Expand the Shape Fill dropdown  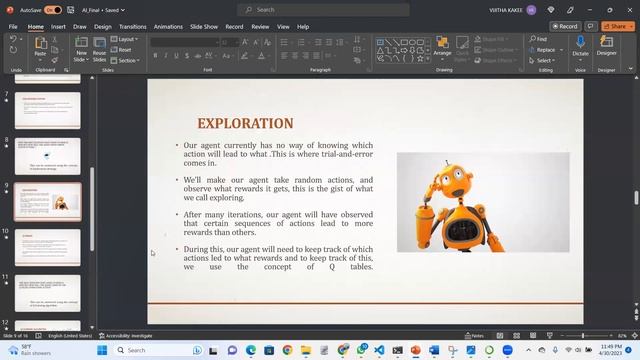click(x=491, y=39)
